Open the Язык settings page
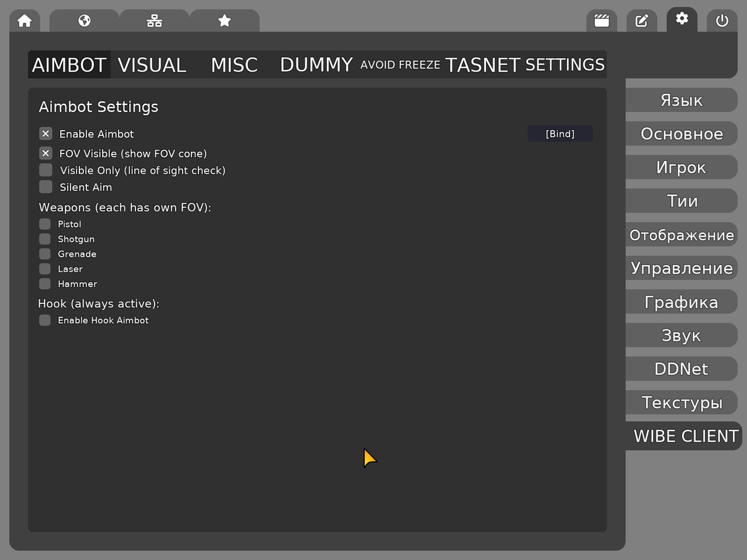This screenshot has height=560, width=747. click(x=682, y=100)
